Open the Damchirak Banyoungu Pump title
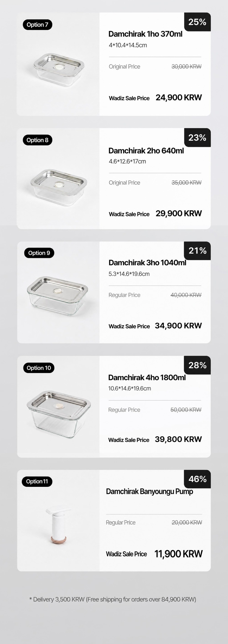This screenshot has width=228, height=644. coord(150,491)
